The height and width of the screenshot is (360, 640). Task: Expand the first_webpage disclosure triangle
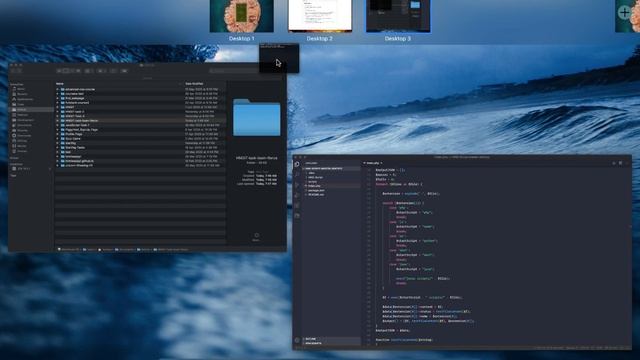(58, 98)
